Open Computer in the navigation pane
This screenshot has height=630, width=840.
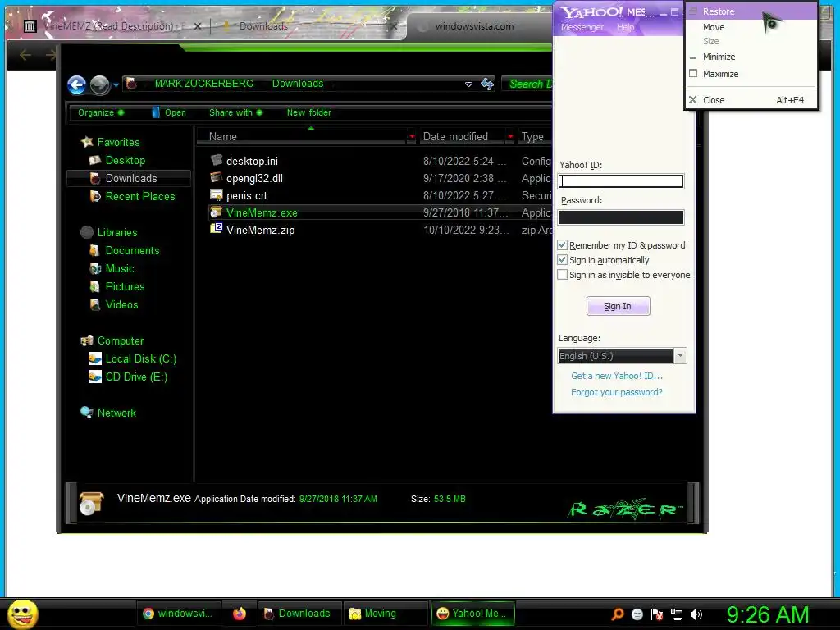point(121,340)
